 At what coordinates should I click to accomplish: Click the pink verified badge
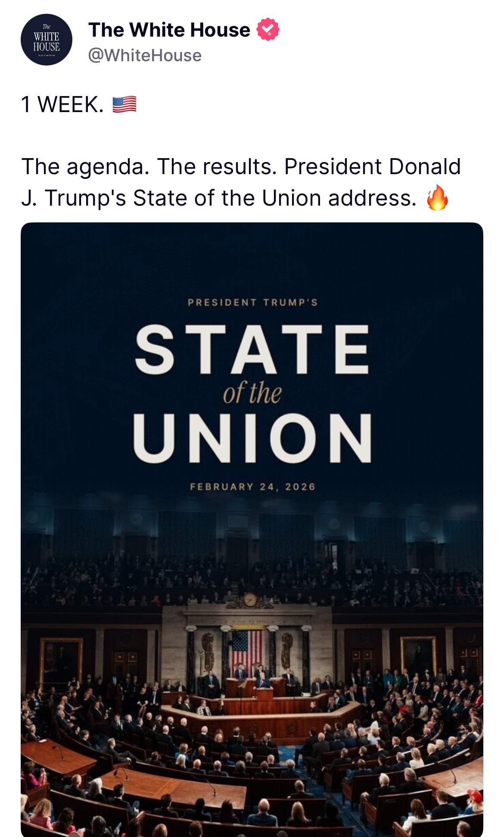268,29
